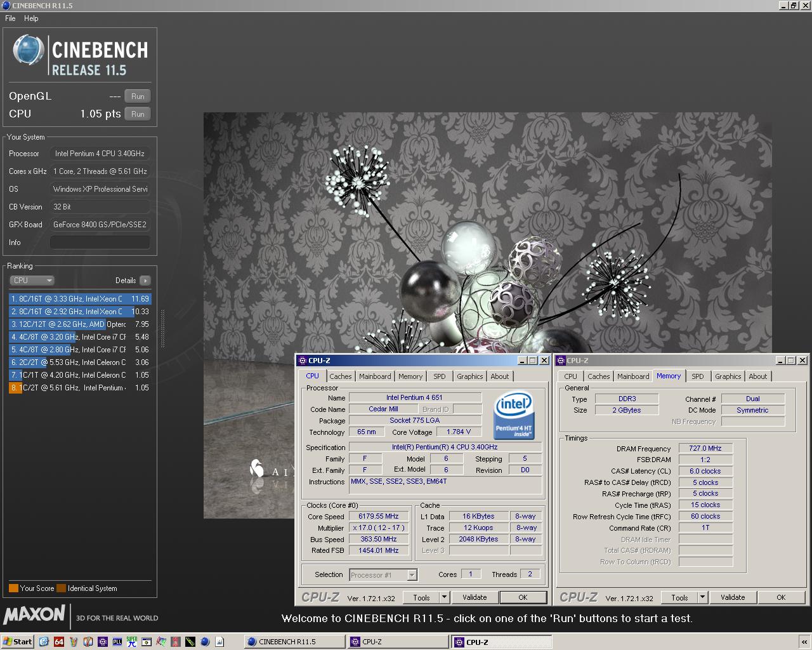Switch to SPD tab in right CPU-Z window

click(698, 376)
